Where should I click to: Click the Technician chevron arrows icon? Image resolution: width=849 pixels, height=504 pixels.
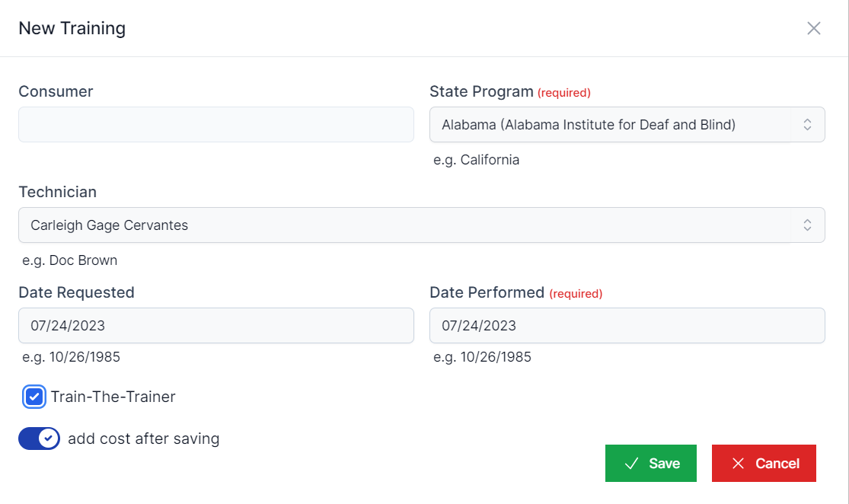pos(808,225)
